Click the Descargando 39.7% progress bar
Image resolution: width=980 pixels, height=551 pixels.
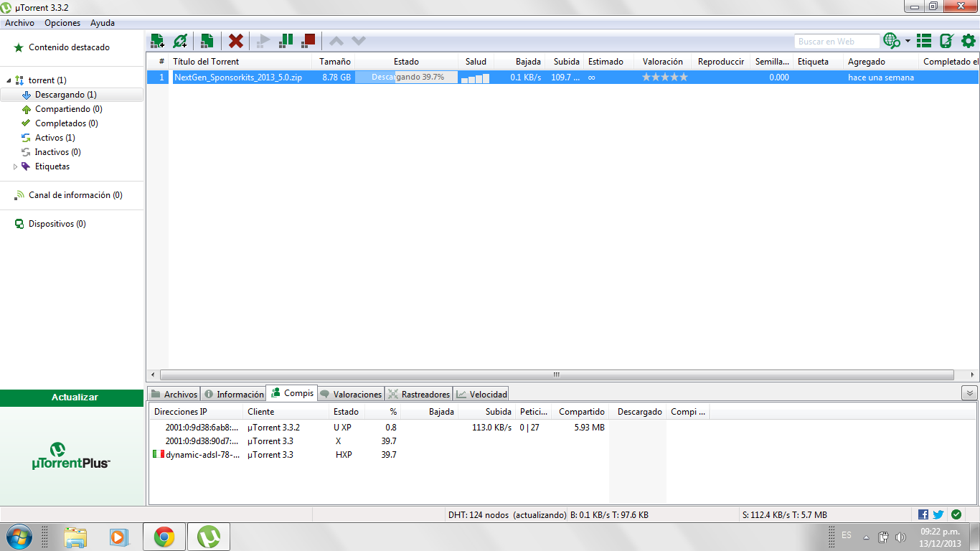[x=407, y=77]
